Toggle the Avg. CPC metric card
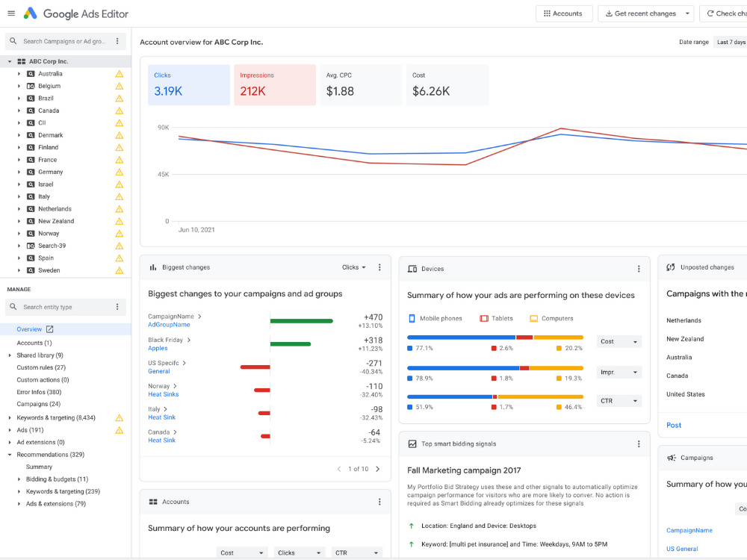 pyautogui.click(x=361, y=85)
